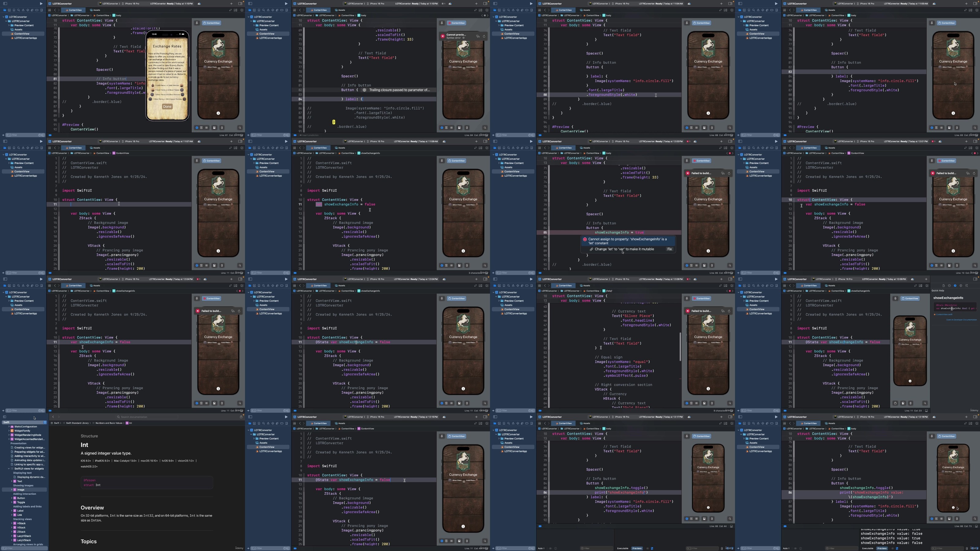Open the File inspector in the Quick Help panel

point(944,286)
